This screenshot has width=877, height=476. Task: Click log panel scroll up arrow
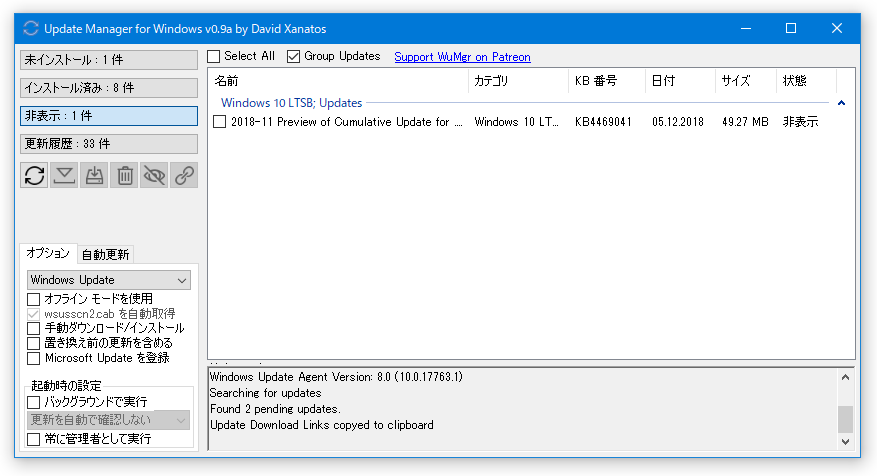pos(845,378)
